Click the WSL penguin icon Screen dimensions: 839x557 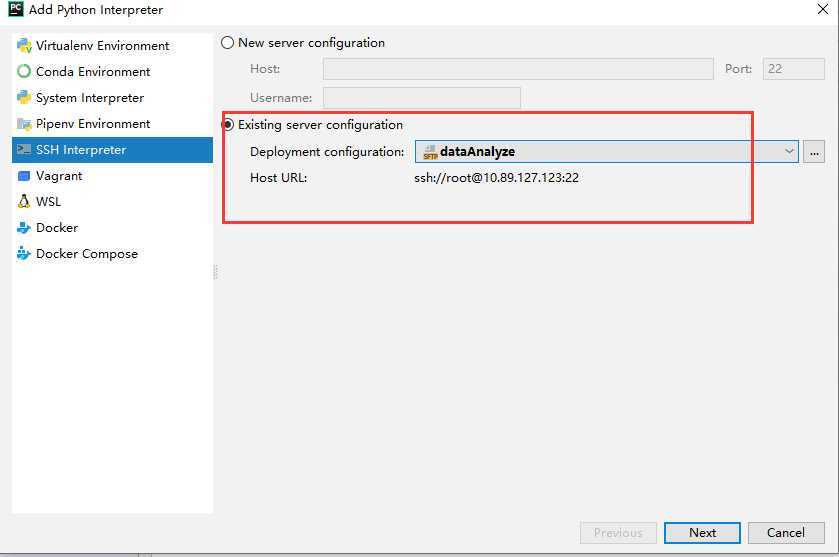point(24,202)
